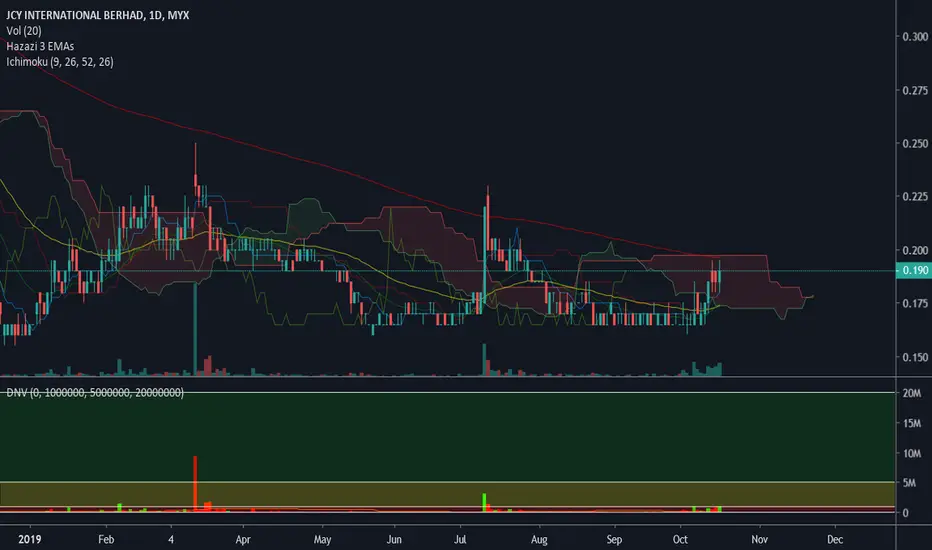This screenshot has width=932, height=550.
Task: Click the 15M label on DNV scale
Action: (x=912, y=424)
